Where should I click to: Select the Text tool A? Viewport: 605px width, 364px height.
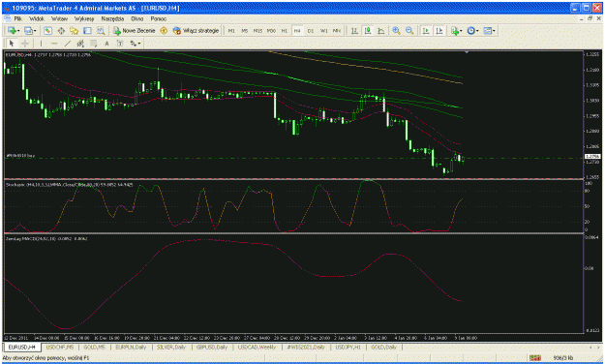point(106,44)
